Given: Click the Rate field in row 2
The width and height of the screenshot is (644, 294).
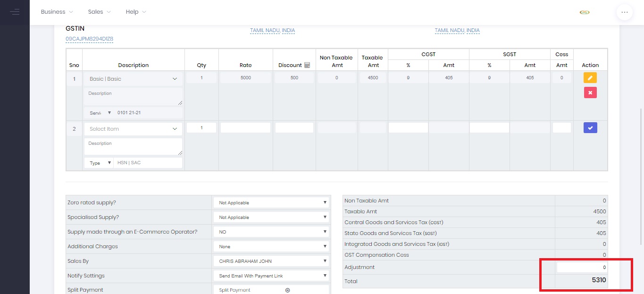Looking at the screenshot, I should (245, 128).
